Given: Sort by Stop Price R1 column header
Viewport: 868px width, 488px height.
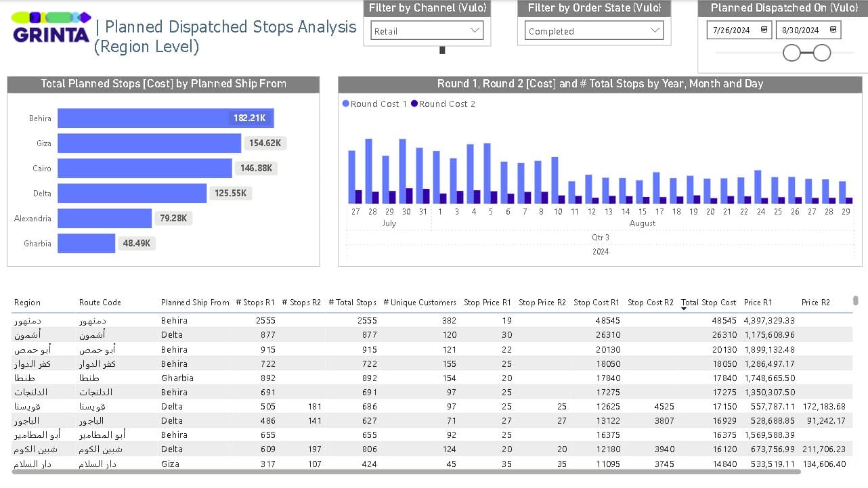Looking at the screenshot, I should point(487,303).
